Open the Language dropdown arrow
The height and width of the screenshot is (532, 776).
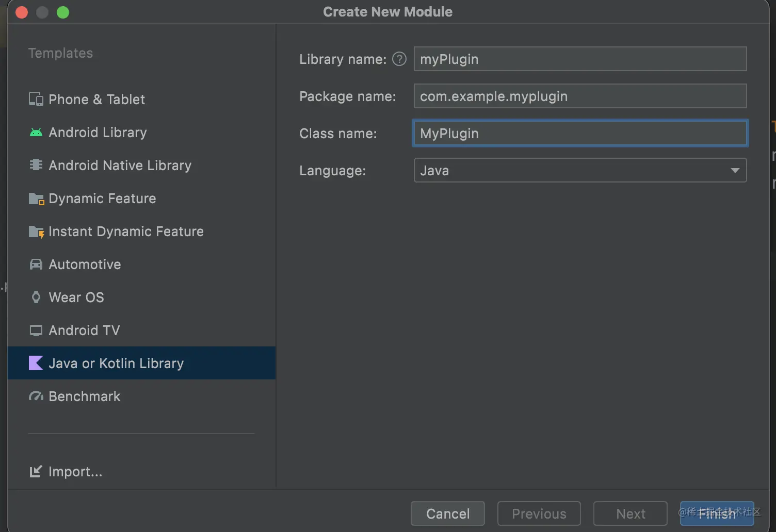(x=735, y=171)
